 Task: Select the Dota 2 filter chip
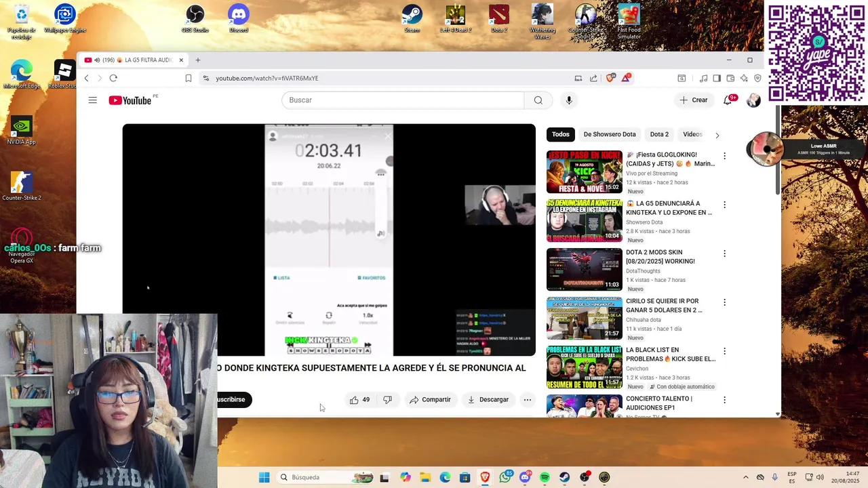(x=659, y=134)
